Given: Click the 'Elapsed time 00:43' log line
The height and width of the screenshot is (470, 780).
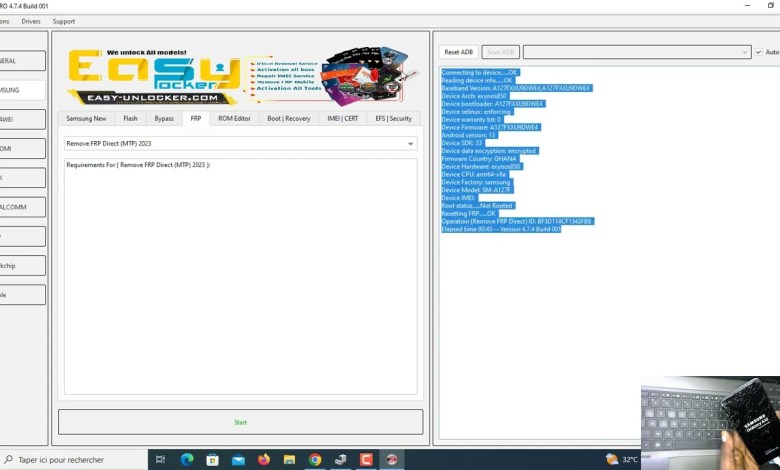Looking at the screenshot, I should 501,229.
